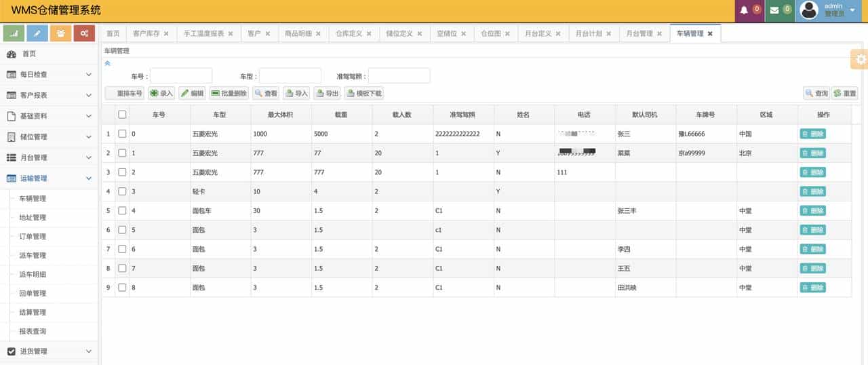Click the notification bell icon

[744, 10]
